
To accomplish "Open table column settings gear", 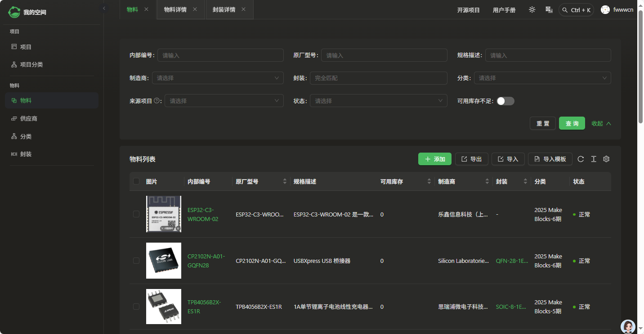I will click(606, 159).
